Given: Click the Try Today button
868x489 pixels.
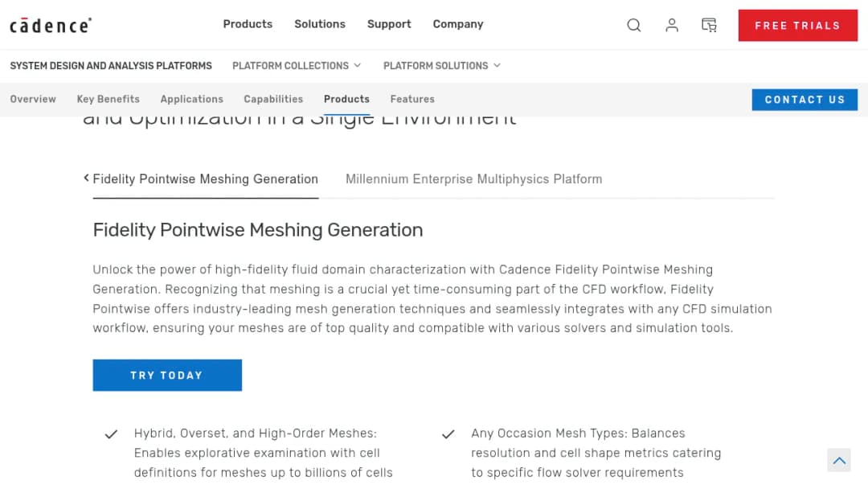Looking at the screenshot, I should click(167, 375).
